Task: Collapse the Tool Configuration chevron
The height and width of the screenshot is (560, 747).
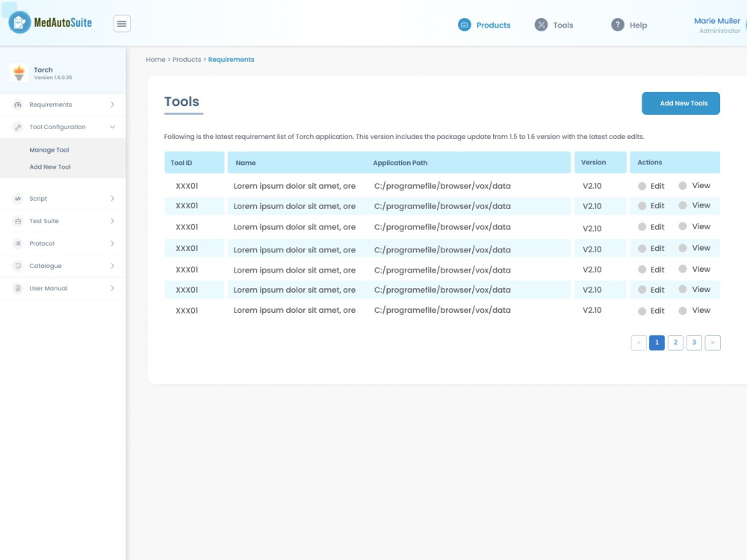Action: tap(113, 127)
